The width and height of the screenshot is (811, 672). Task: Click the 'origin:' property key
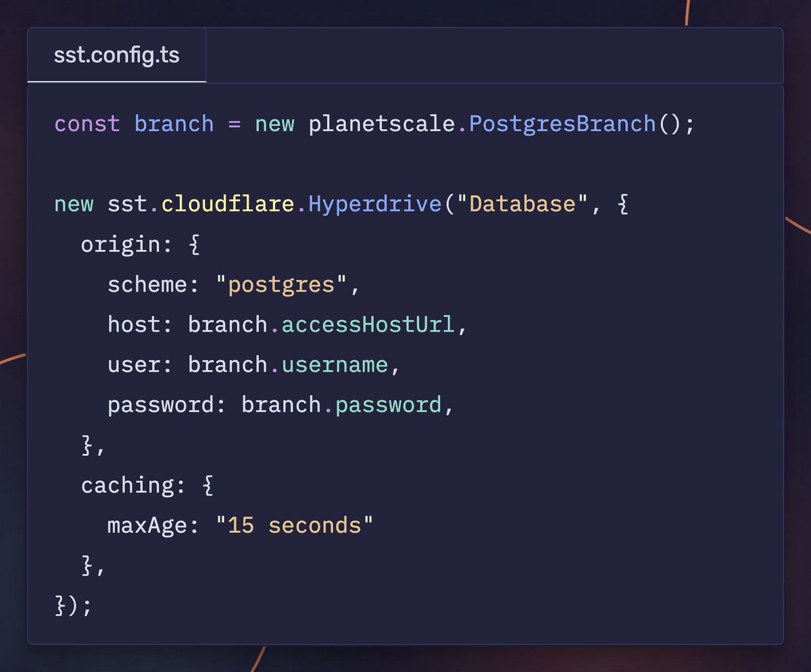click(127, 244)
